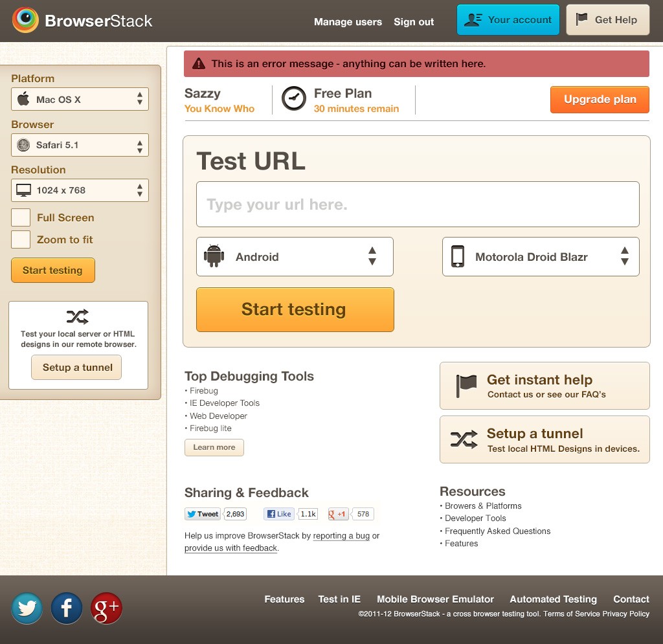663x644 pixels.
Task: Click the red error warning triangle icon
Action: tap(199, 64)
